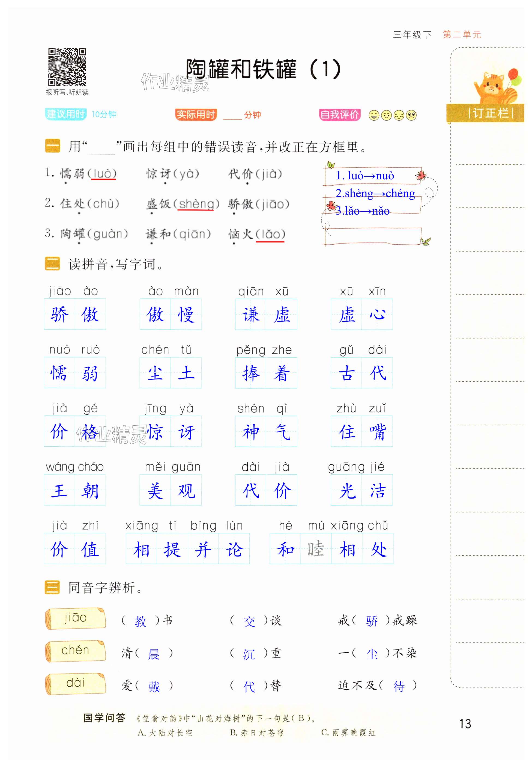Click the 自我评价 pink badge

339,115
